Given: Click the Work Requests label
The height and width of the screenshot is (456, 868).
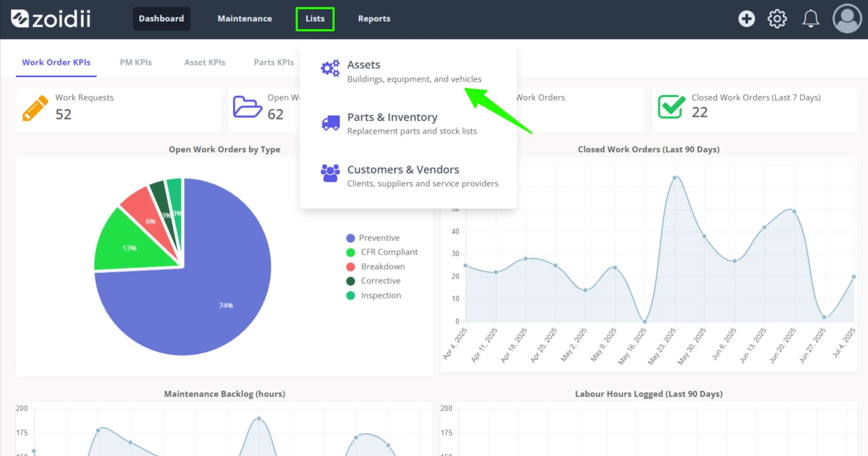Looking at the screenshot, I should pos(84,97).
